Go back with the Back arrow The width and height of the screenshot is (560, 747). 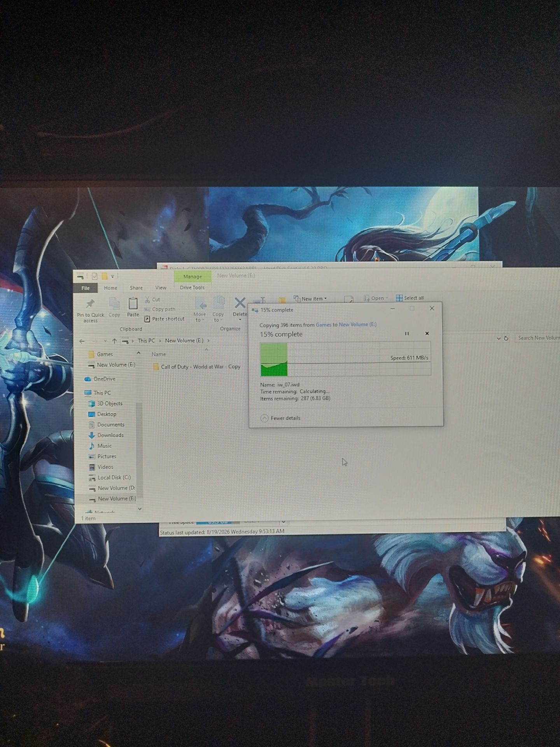[x=82, y=341]
